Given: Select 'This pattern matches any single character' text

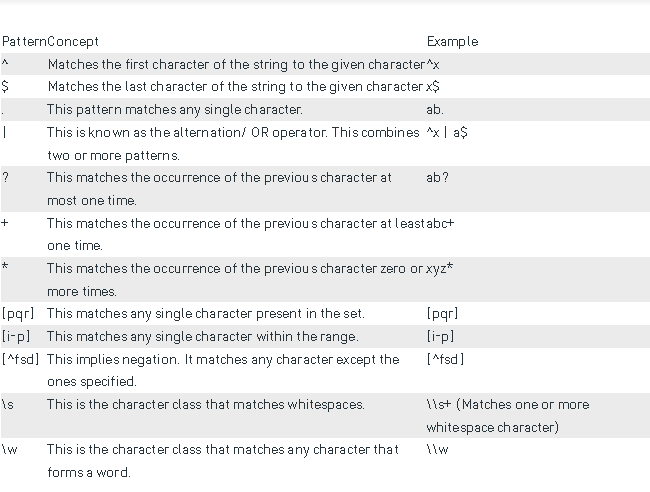Looking at the screenshot, I should coord(175,109).
